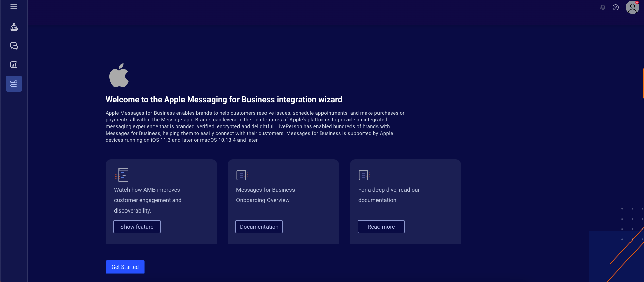Open the hamburger menu in the sidebar

14,7
